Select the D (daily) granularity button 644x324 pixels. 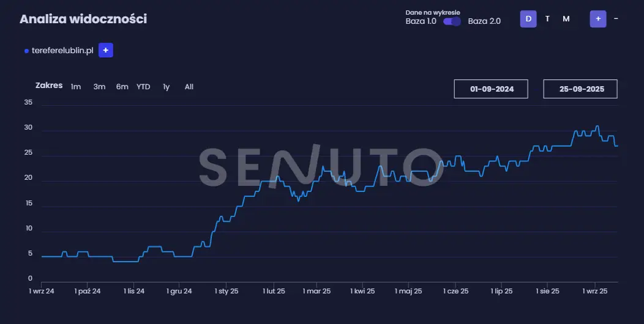[x=528, y=19]
